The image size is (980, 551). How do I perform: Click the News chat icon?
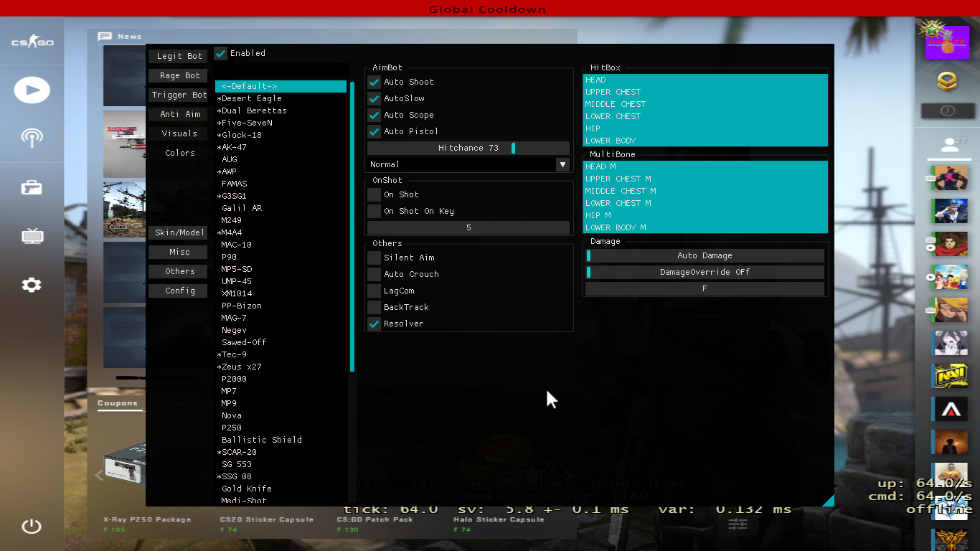click(105, 36)
